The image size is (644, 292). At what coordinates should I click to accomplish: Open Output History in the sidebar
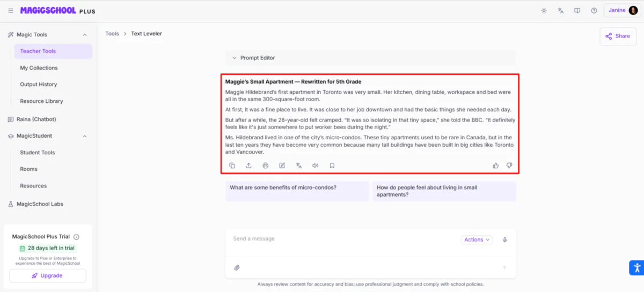point(39,84)
